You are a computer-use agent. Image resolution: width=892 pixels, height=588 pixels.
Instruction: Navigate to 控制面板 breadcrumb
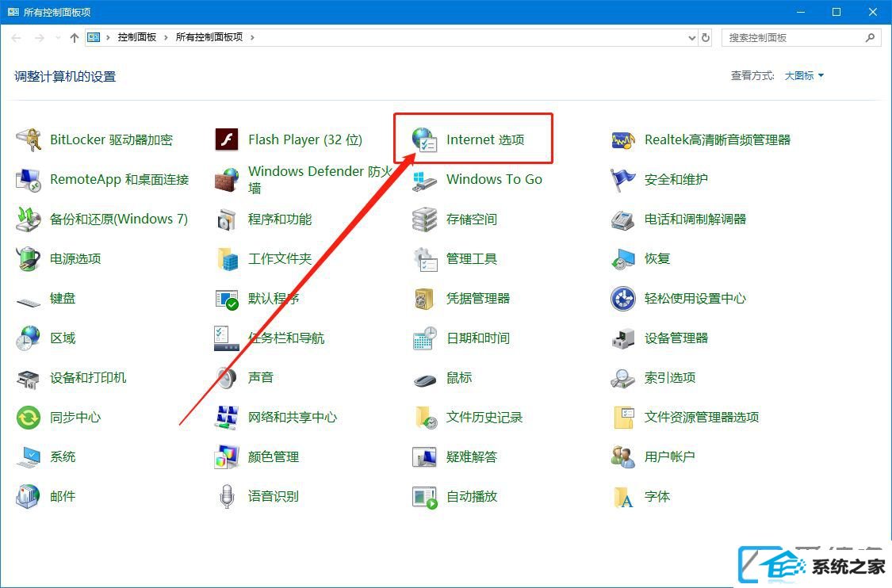(137, 37)
